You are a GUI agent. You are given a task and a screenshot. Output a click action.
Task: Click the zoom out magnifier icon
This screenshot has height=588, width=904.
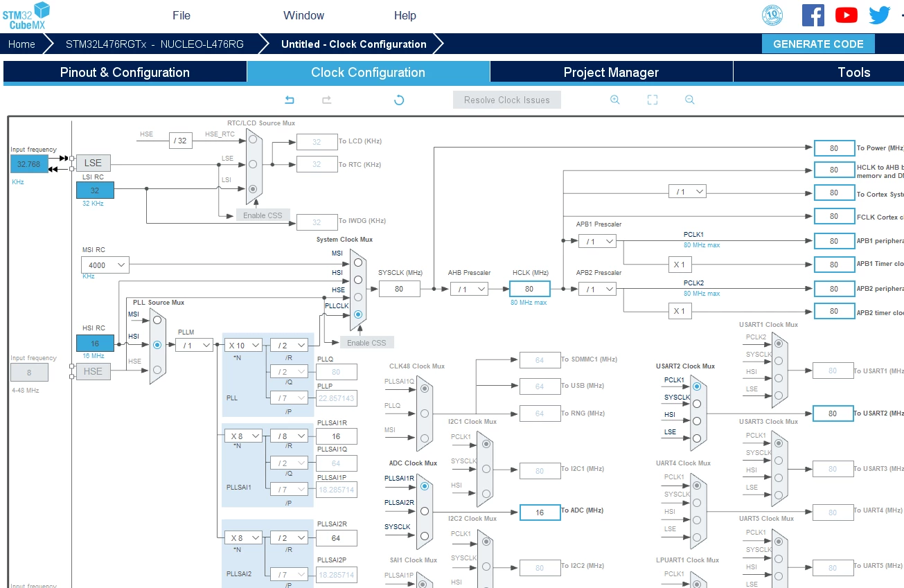pyautogui.click(x=690, y=100)
